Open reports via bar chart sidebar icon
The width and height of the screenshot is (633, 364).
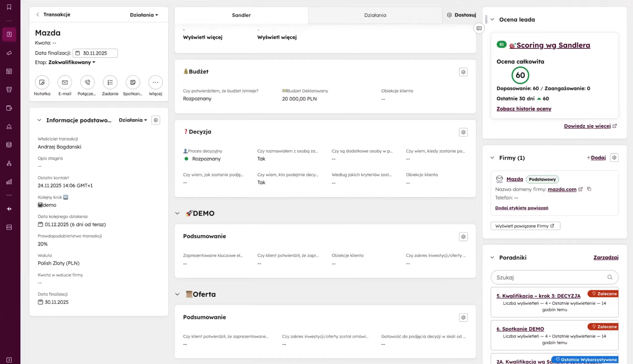[x=9, y=182]
